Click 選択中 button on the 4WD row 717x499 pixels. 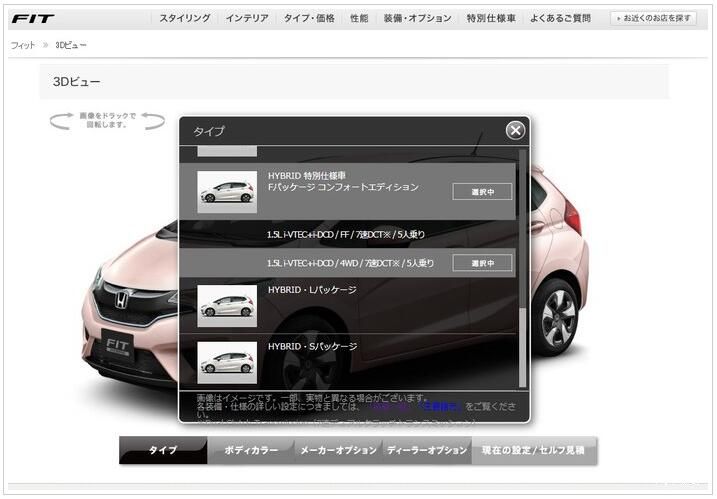click(482, 263)
